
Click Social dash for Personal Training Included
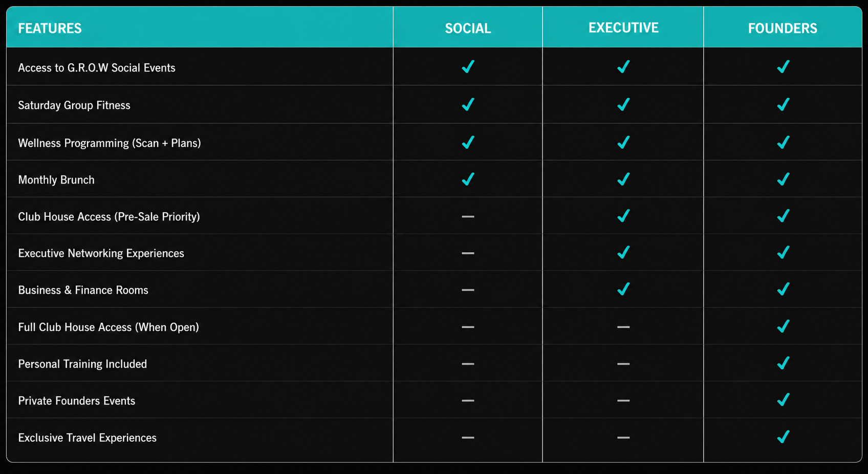point(468,364)
